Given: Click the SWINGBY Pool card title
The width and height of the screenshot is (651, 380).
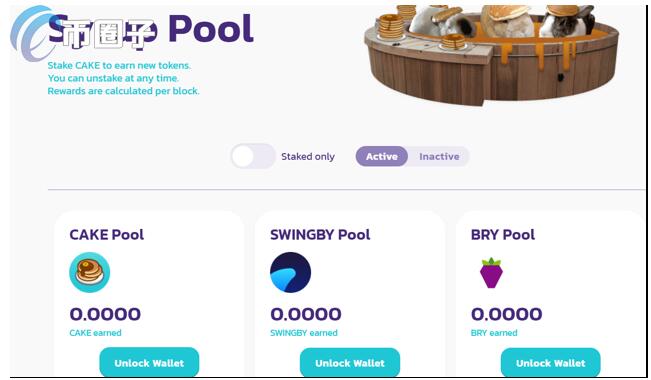Looking at the screenshot, I should click(x=320, y=235).
